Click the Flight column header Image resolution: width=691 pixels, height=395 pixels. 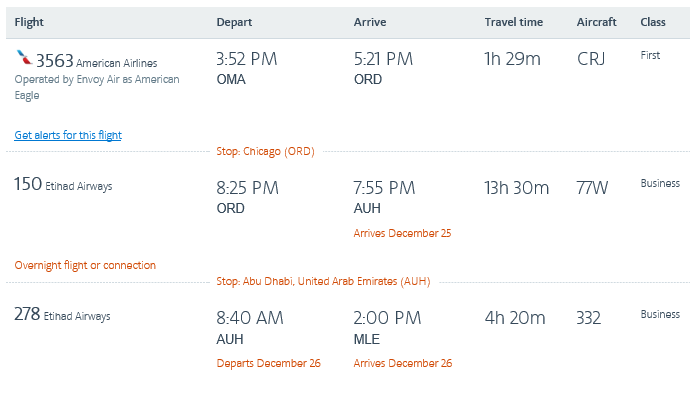point(29,22)
